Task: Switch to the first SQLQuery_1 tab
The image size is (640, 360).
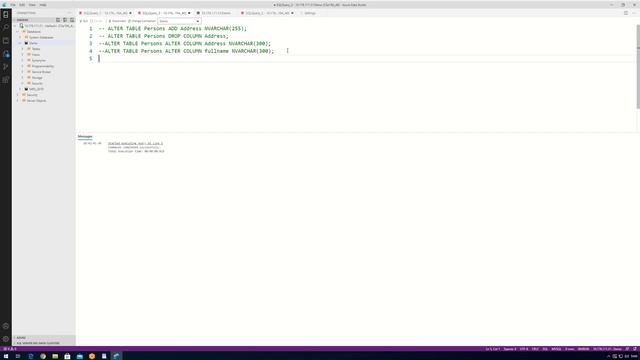Action: 105,13
